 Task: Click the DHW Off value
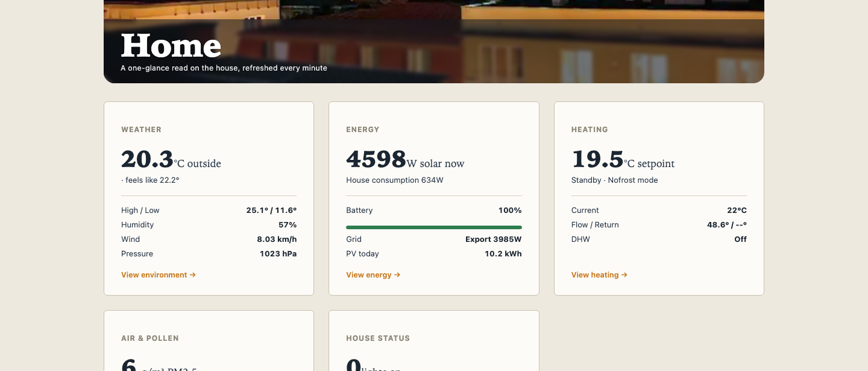(741, 239)
